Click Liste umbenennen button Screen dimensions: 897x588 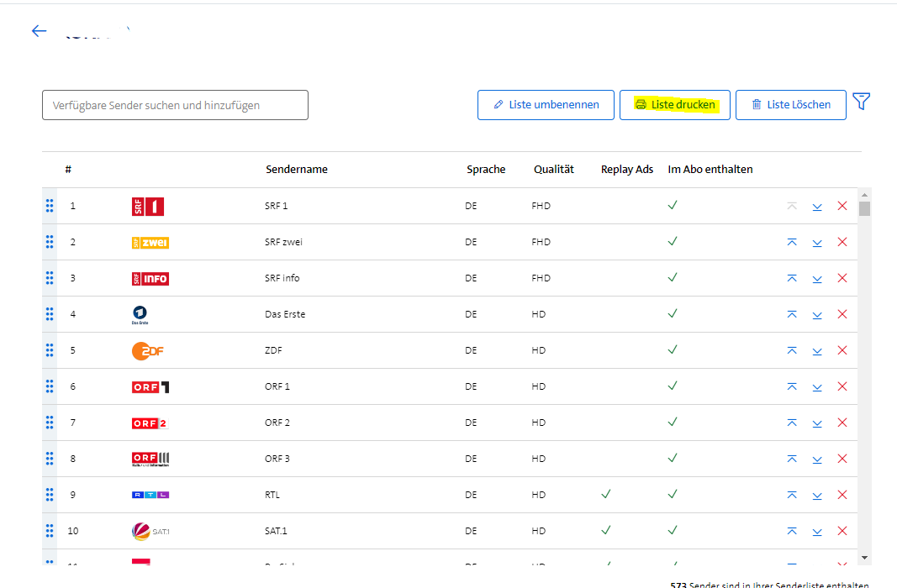(x=546, y=105)
